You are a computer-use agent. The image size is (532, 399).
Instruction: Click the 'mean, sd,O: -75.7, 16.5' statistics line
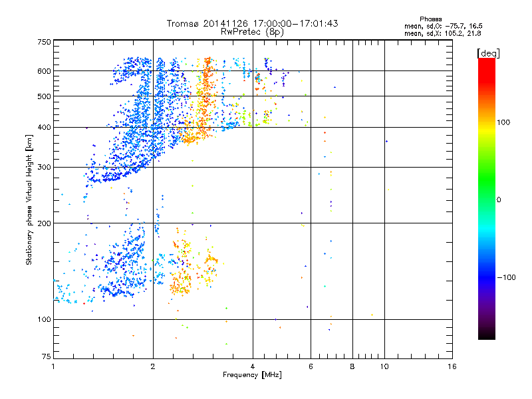(443, 26)
